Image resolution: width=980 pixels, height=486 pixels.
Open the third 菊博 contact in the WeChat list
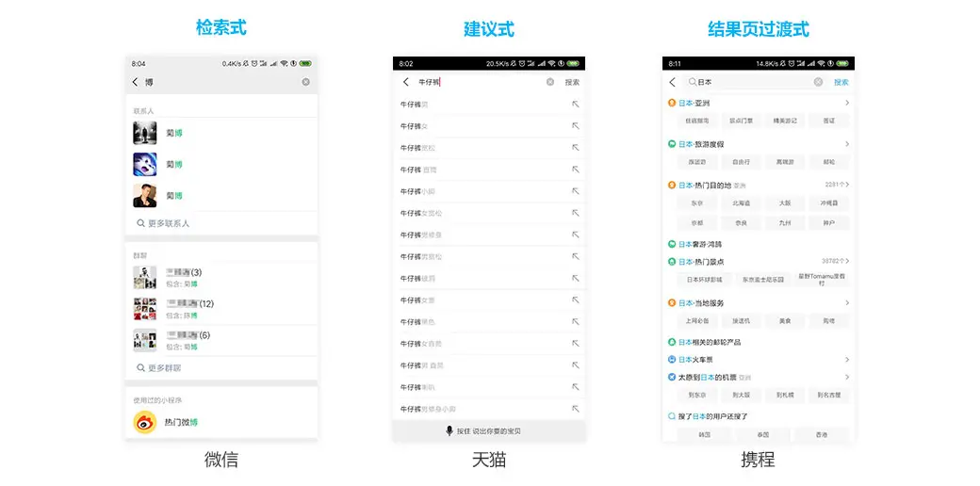(x=145, y=196)
